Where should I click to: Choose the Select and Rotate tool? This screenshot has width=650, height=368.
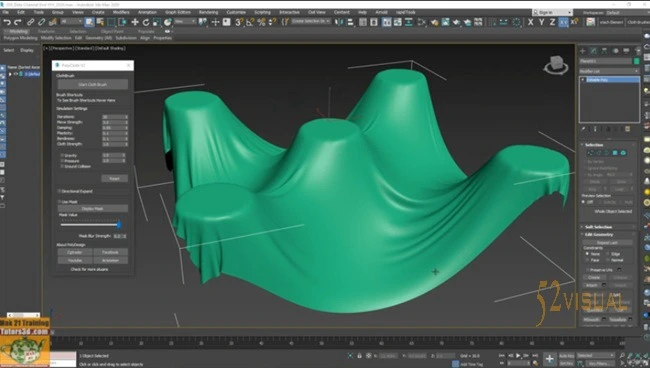146,22
